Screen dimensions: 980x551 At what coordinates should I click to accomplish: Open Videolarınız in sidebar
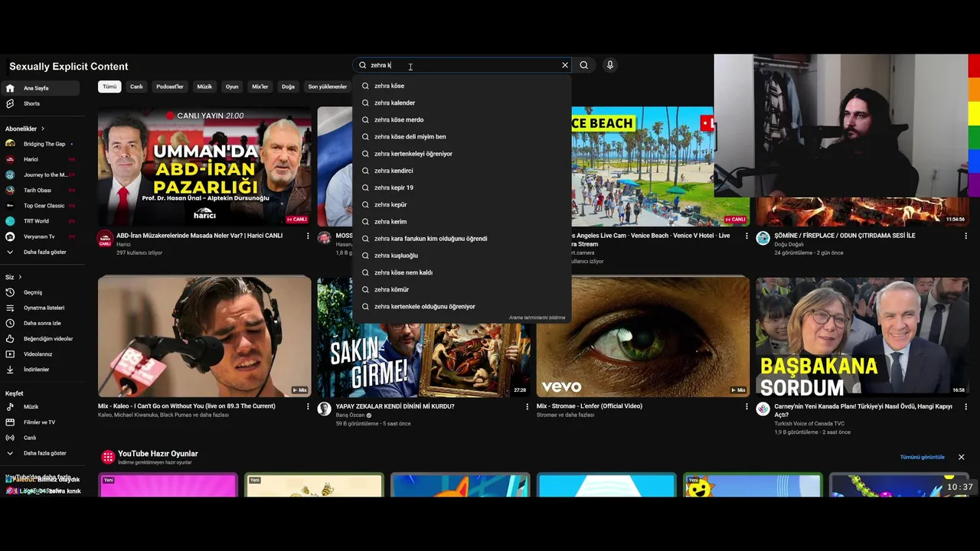pos(40,354)
